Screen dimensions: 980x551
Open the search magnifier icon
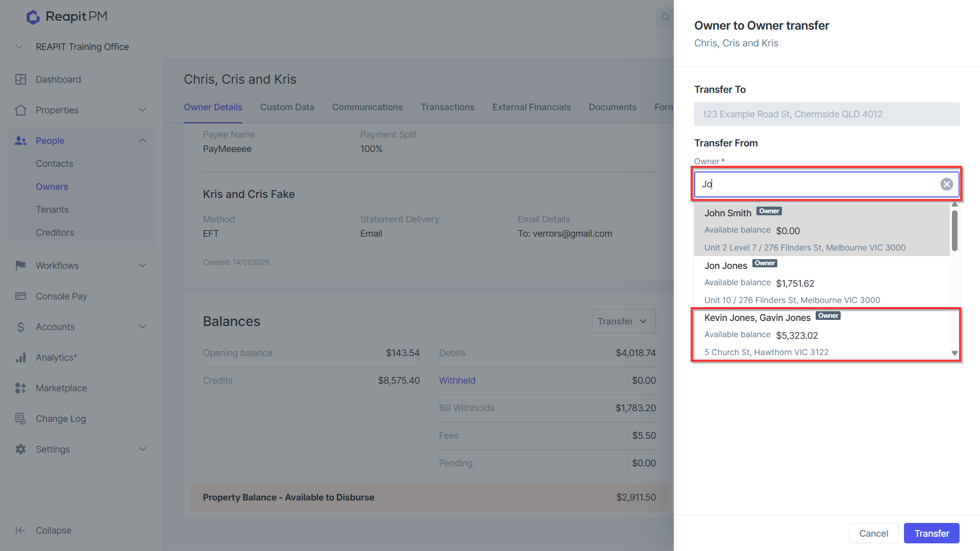click(666, 17)
